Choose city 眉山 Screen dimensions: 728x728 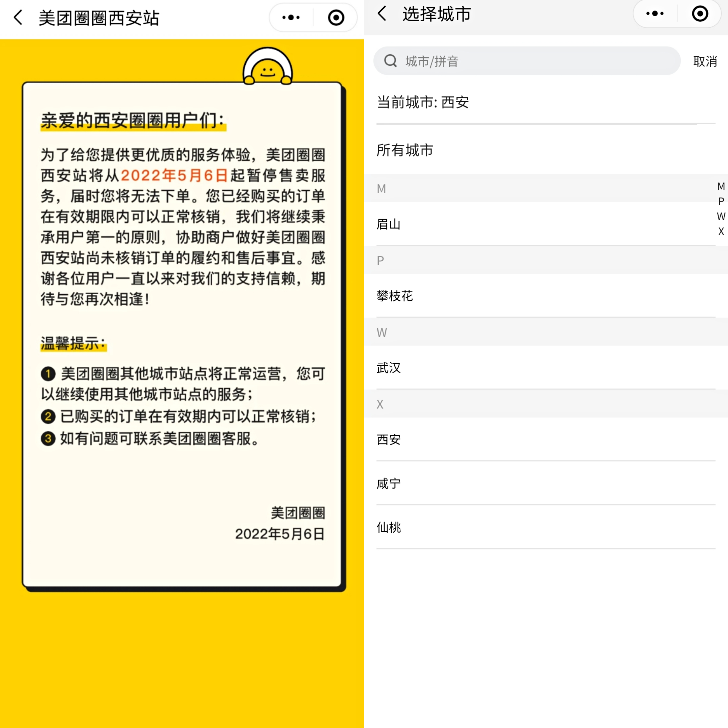tap(389, 224)
